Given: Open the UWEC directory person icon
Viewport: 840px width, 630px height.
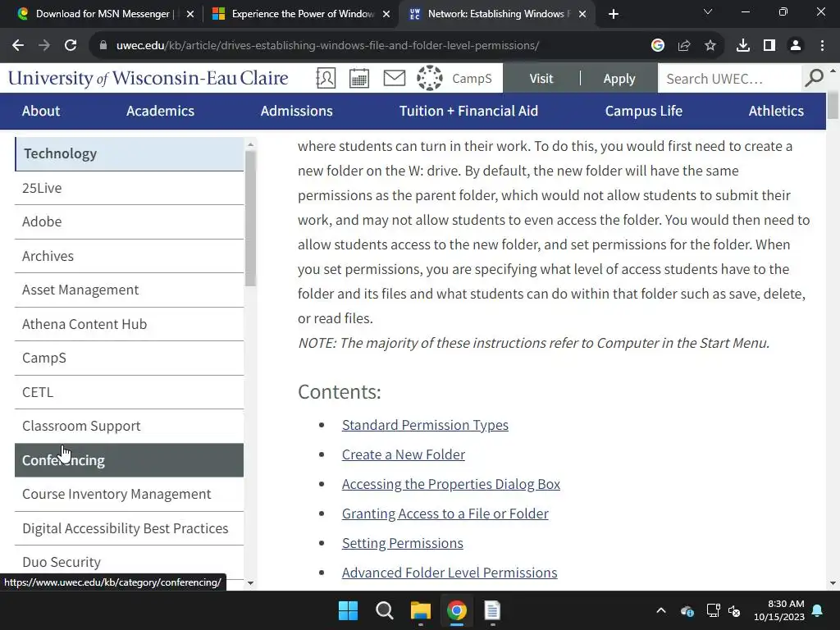Looking at the screenshot, I should coord(326,78).
